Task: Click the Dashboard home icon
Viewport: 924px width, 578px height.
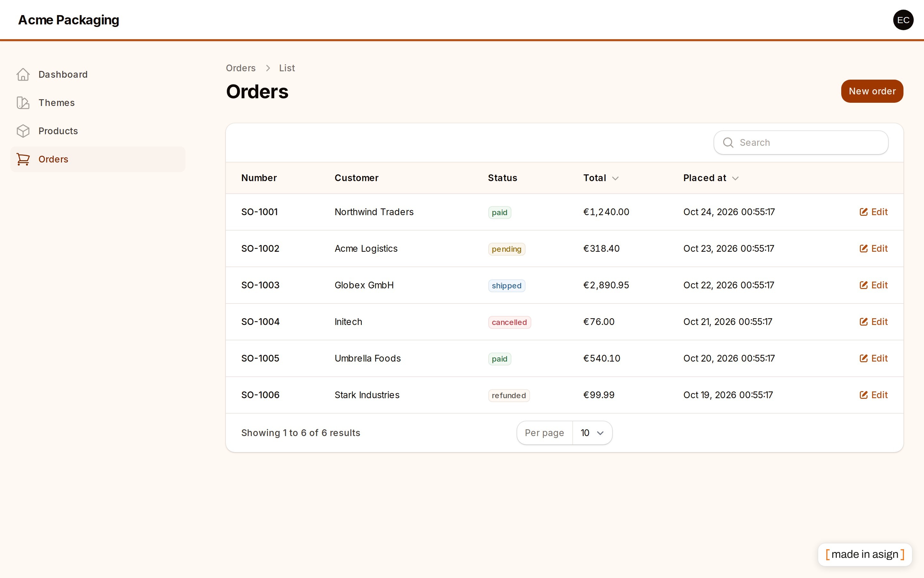Action: [x=23, y=74]
